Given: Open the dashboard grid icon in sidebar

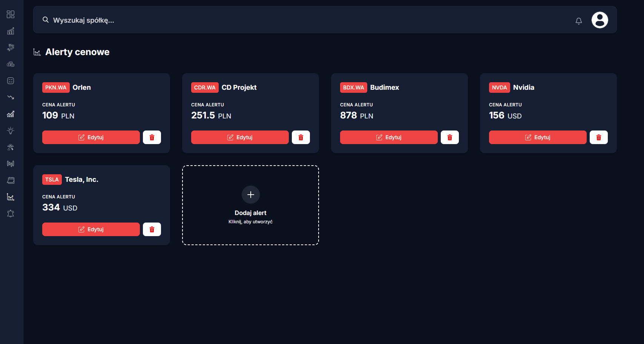Looking at the screenshot, I should click(11, 14).
